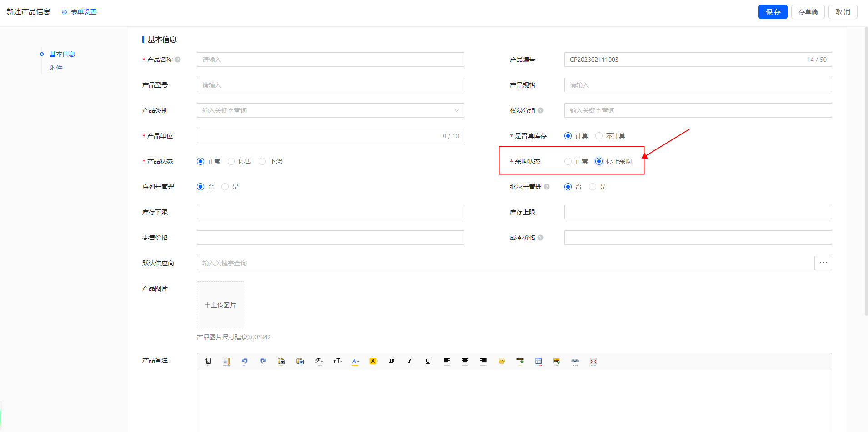
Task: Align text right in editor
Action: [x=483, y=362]
